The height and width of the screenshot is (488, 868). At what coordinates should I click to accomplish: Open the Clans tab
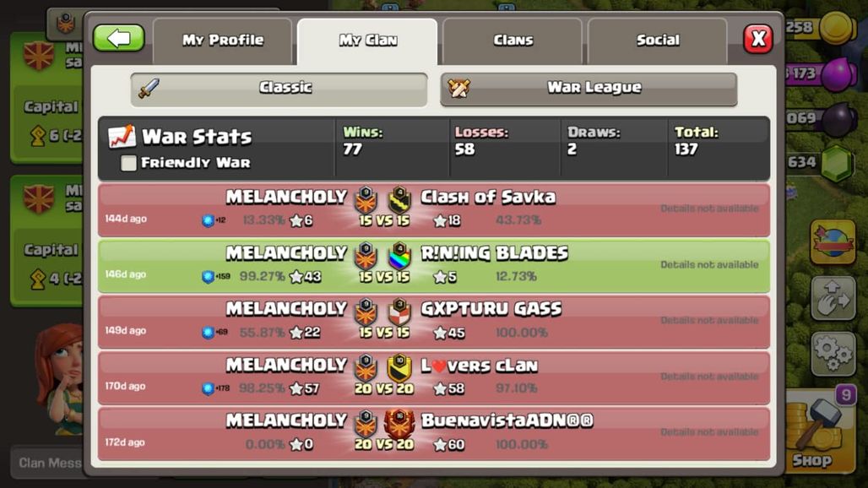point(513,41)
